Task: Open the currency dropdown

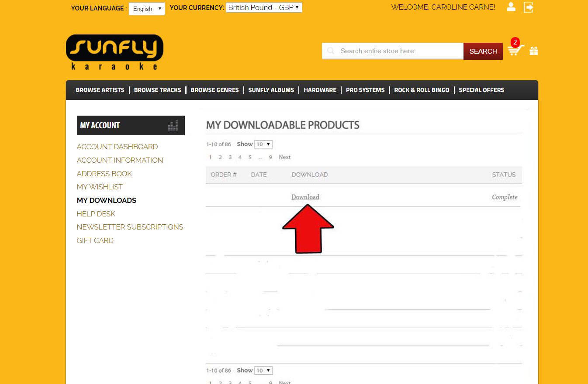Action: [264, 7]
